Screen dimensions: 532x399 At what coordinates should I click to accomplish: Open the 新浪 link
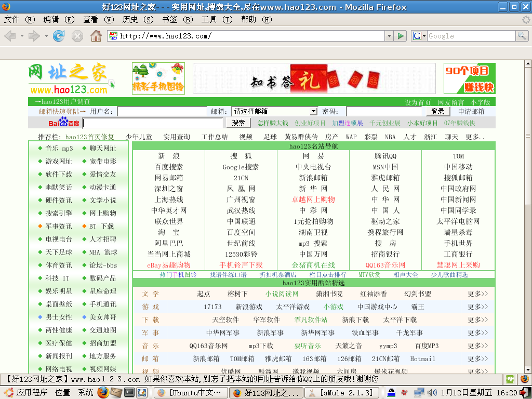coord(169,156)
